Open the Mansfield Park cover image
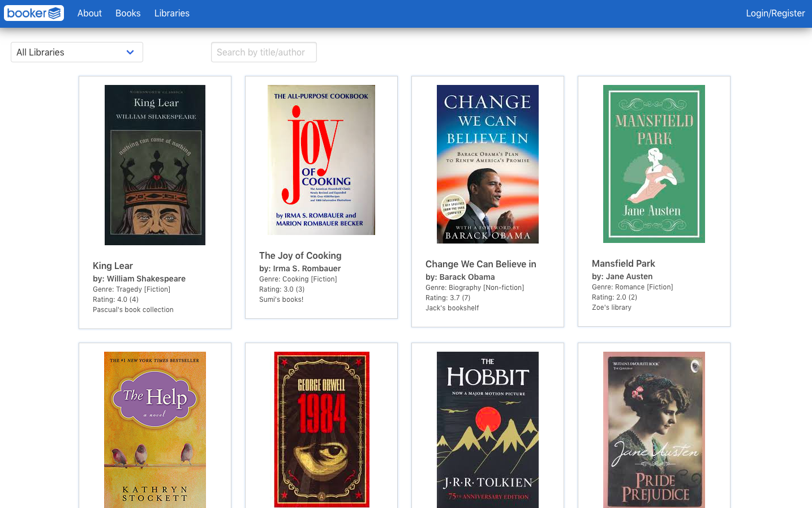Viewport: 812px width, 508px height. (654, 164)
